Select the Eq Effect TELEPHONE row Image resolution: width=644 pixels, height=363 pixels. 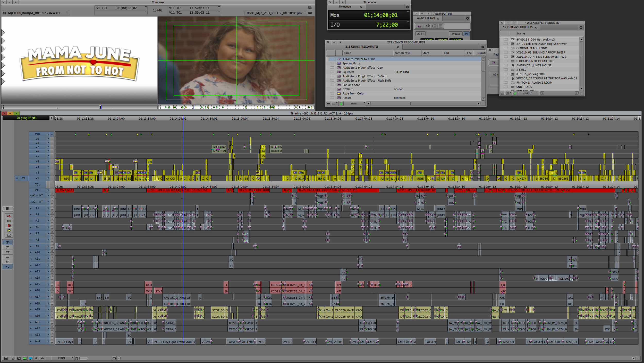(403, 72)
